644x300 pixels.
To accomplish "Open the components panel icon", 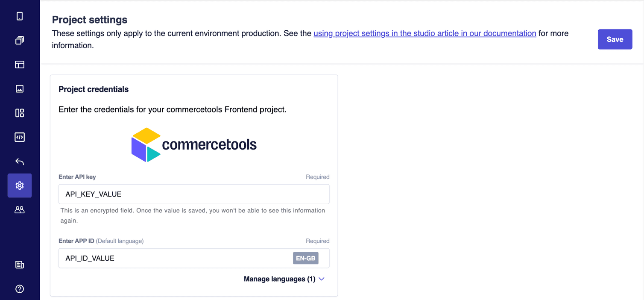I will click(20, 113).
